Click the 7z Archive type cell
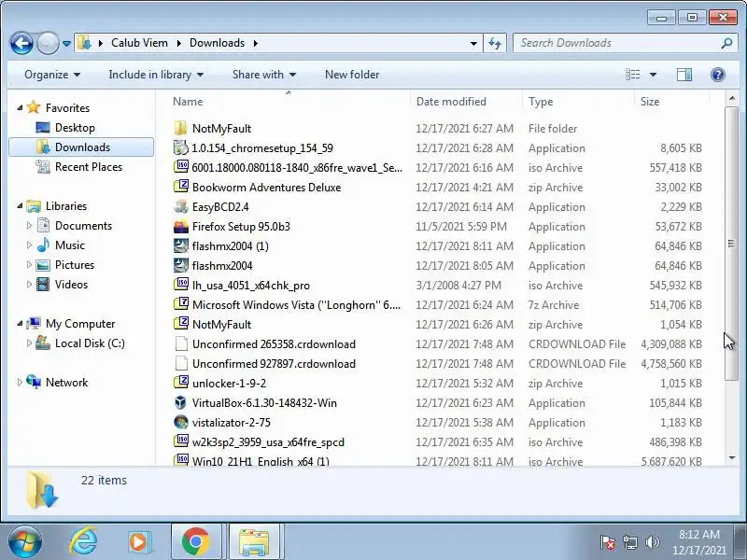 coord(554,305)
